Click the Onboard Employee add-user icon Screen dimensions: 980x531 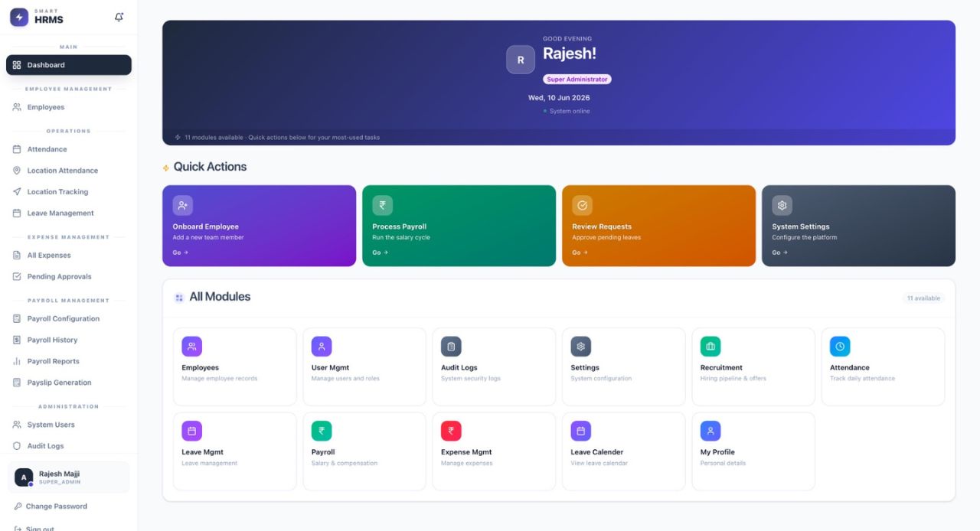[183, 205]
